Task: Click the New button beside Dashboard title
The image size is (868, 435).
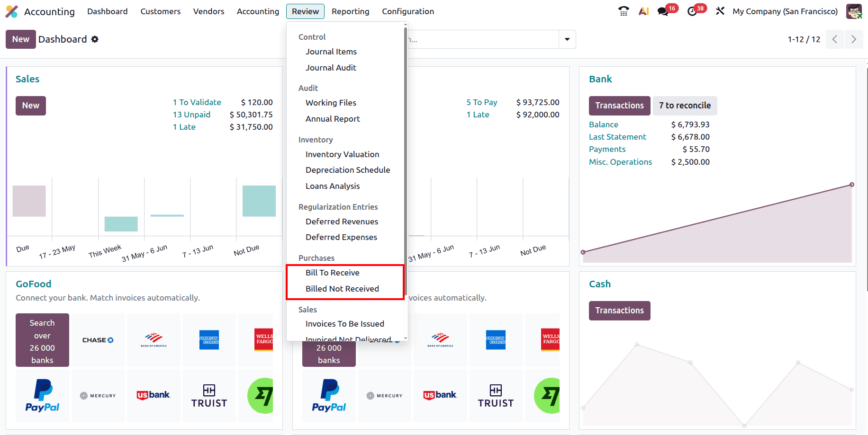Action: click(21, 39)
